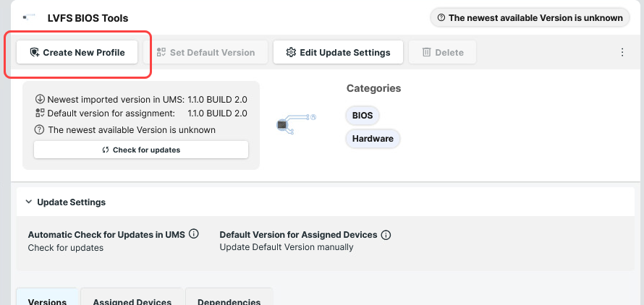Select the Hardware category tag

pos(373,138)
